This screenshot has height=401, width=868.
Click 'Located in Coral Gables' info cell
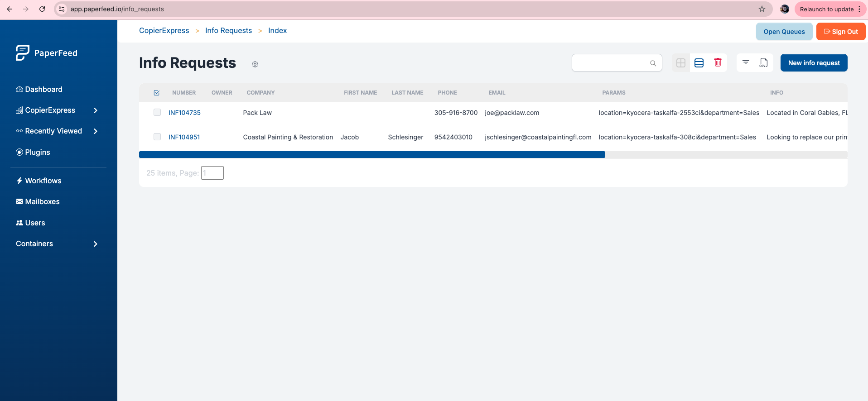(x=807, y=113)
